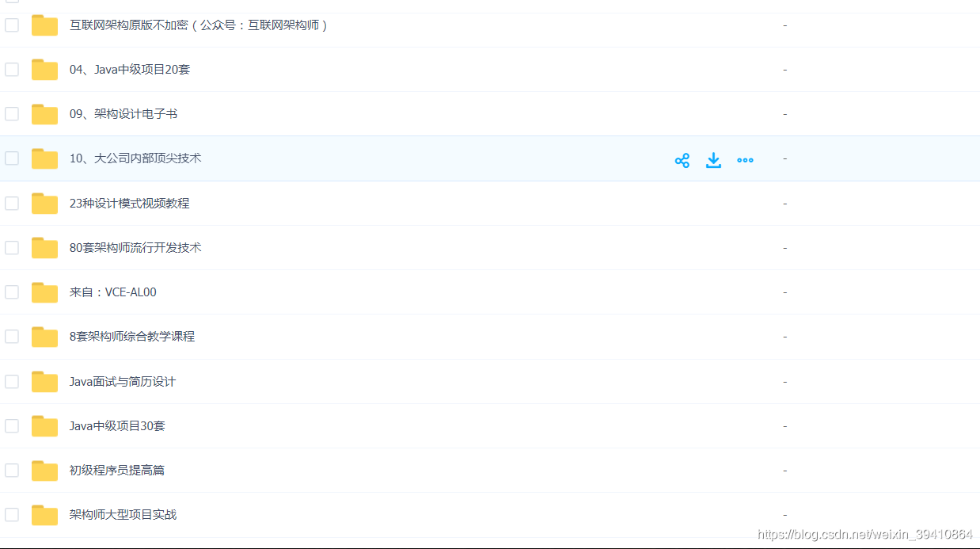This screenshot has width=980, height=549.
Task: Open folder 互联网架构原版不加密（公众号：互联网架构师）
Action: point(199,25)
